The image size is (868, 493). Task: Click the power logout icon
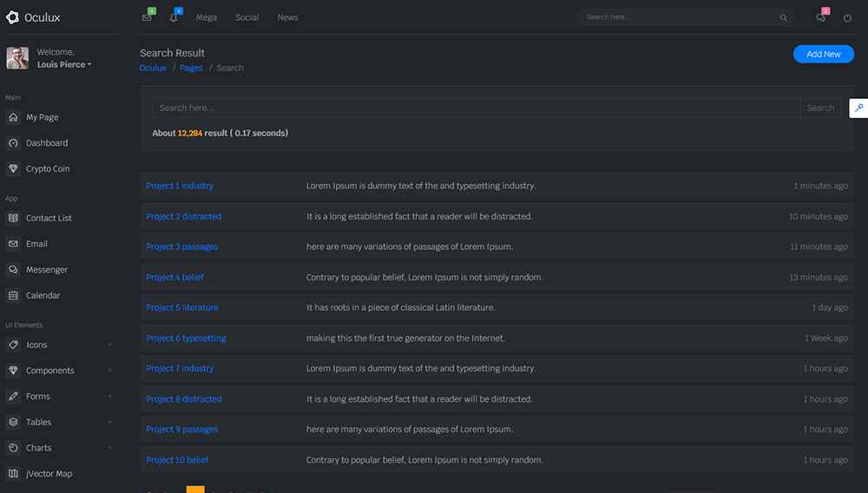click(847, 17)
